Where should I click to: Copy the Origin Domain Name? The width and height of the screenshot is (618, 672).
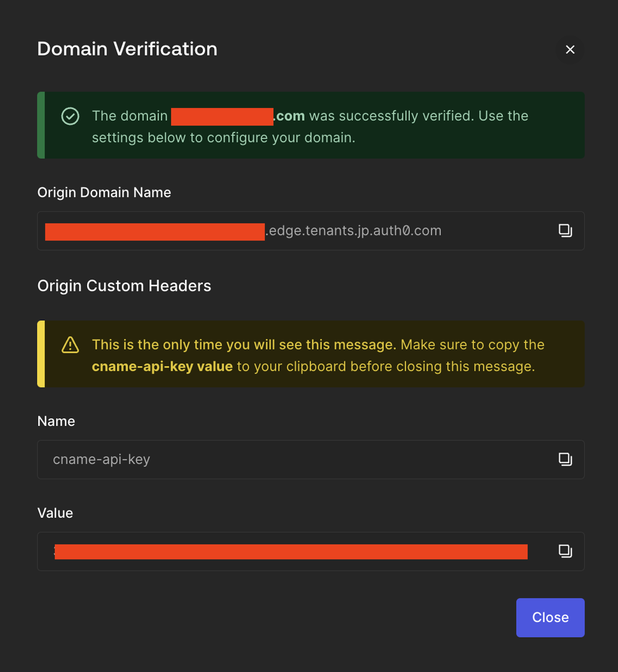click(x=565, y=230)
